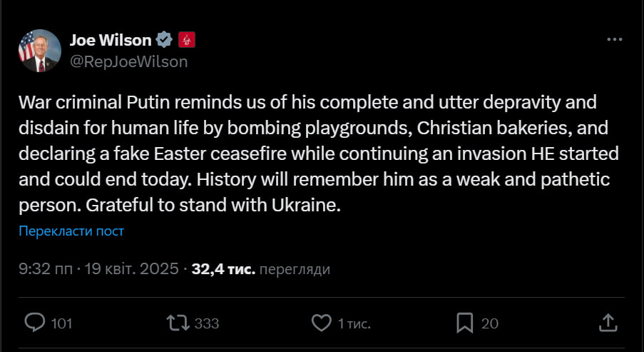
Task: Open the Joe Wilson display name link
Action: click(111, 40)
